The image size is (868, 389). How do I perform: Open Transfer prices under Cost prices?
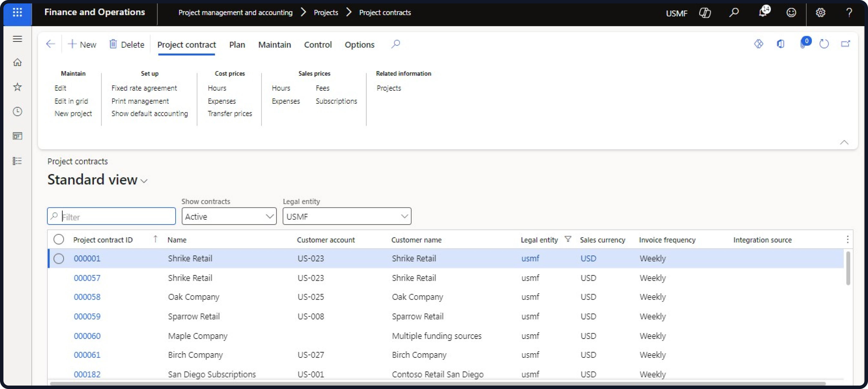(230, 113)
